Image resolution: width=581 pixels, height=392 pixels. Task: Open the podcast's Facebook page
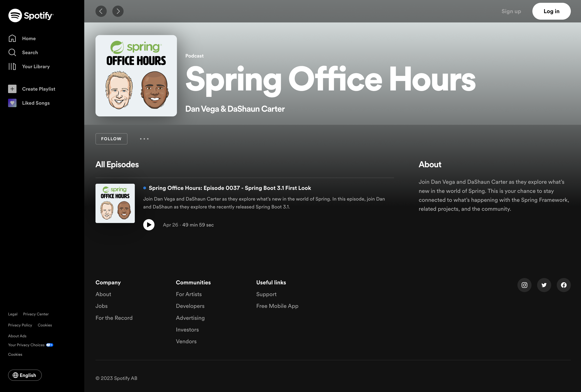coord(563,285)
